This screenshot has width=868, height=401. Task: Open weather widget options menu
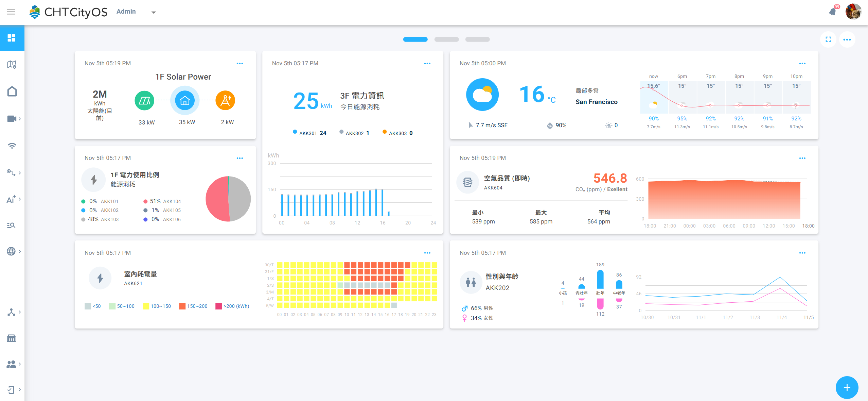coord(802,64)
